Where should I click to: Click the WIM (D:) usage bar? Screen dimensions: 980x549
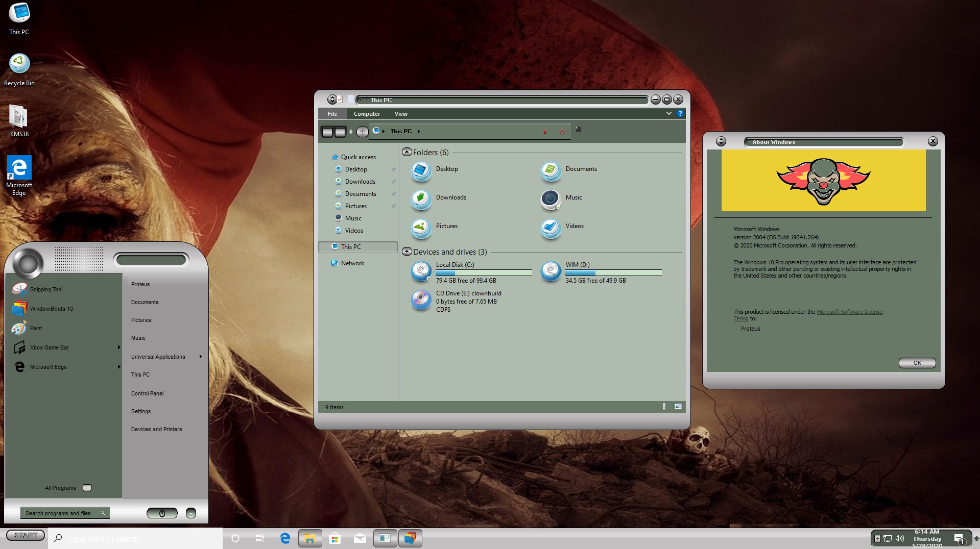[x=613, y=273]
